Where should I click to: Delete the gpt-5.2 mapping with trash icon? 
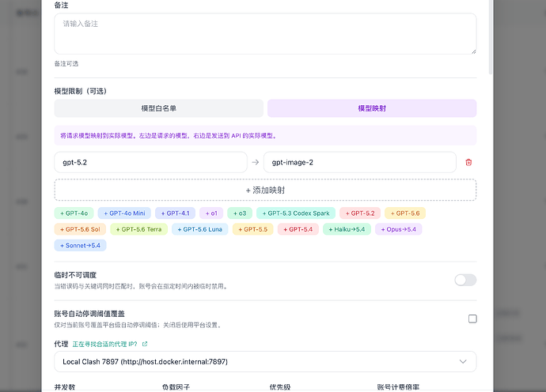point(468,163)
